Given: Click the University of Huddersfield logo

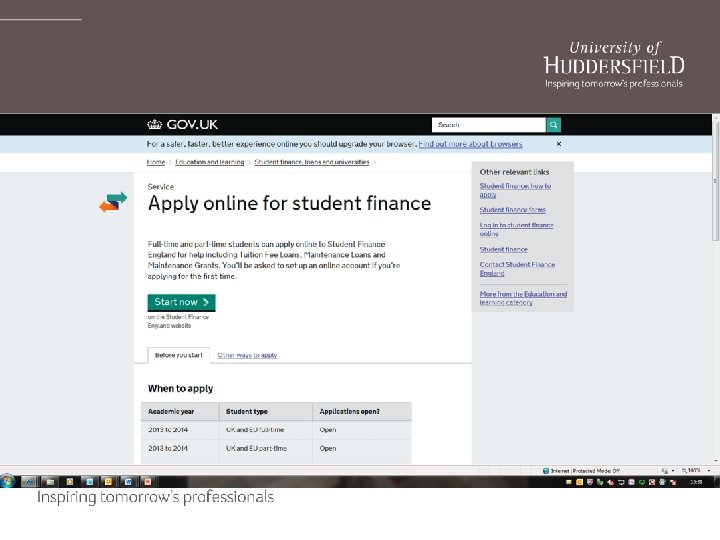Looking at the screenshot, I should point(614,64).
